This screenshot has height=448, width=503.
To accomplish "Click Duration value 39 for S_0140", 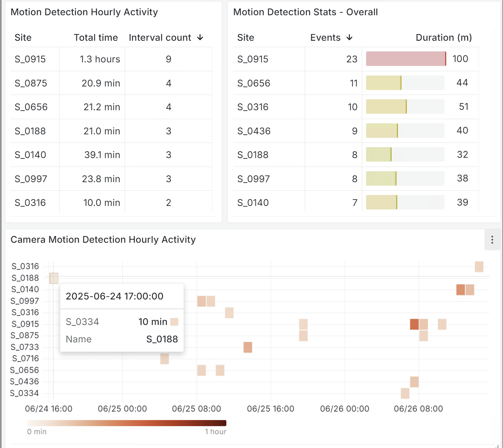I will 462,202.
